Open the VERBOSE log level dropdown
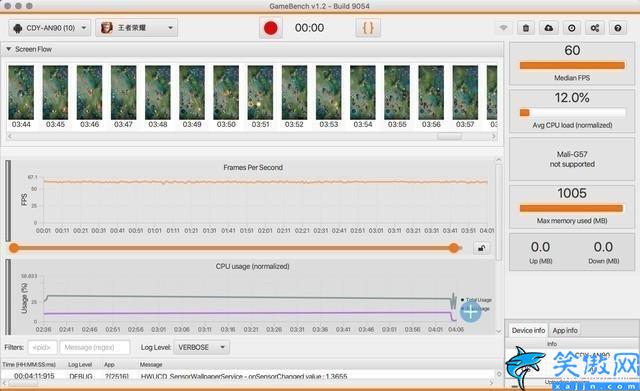Viewport: 640px width, 391px height. pos(201,347)
